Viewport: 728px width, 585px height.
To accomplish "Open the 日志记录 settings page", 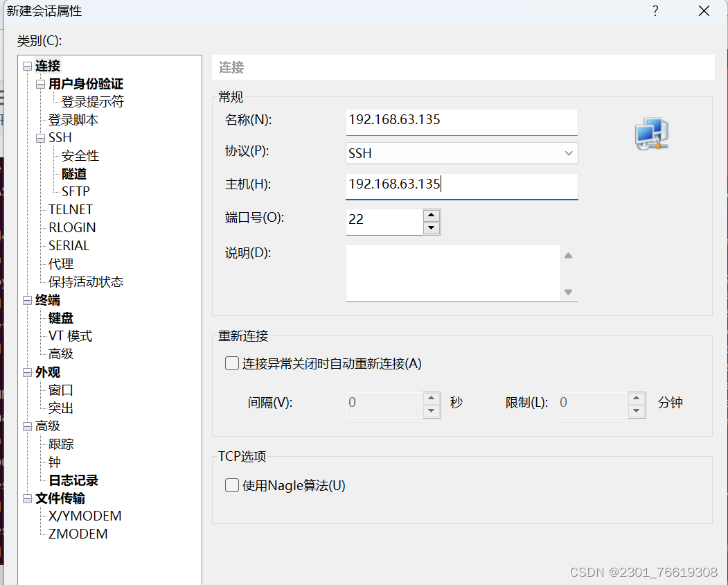I will [x=71, y=480].
